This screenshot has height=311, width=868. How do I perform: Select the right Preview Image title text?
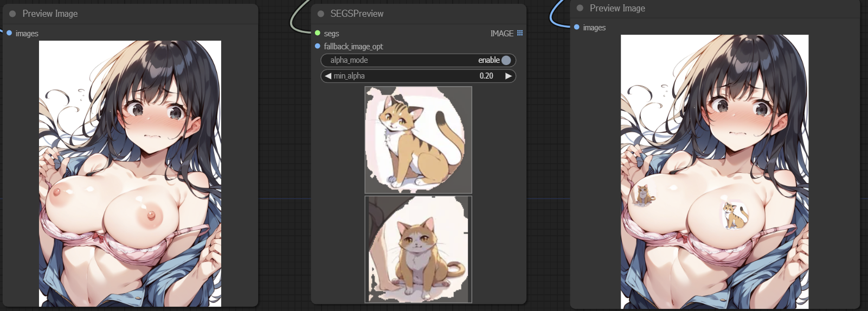tap(617, 8)
